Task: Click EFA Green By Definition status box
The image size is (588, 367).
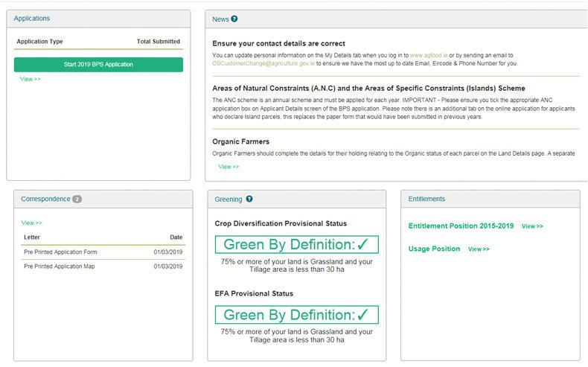Action: [x=296, y=316]
